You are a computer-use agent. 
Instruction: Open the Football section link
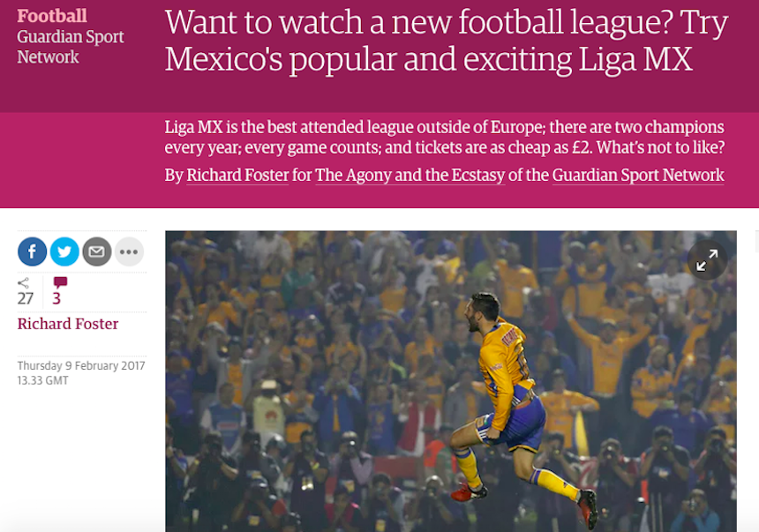52,16
